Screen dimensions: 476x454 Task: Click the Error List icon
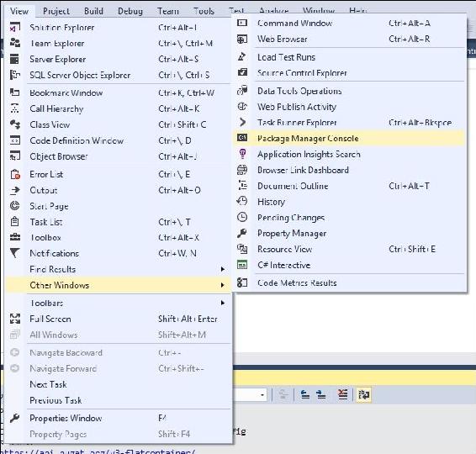tap(15, 174)
